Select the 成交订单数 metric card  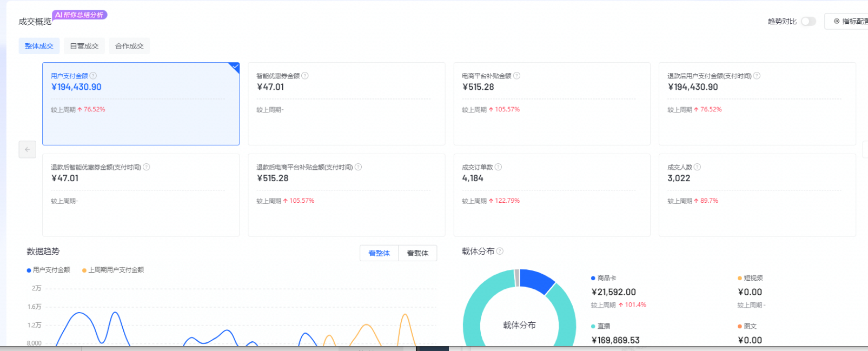click(x=552, y=195)
